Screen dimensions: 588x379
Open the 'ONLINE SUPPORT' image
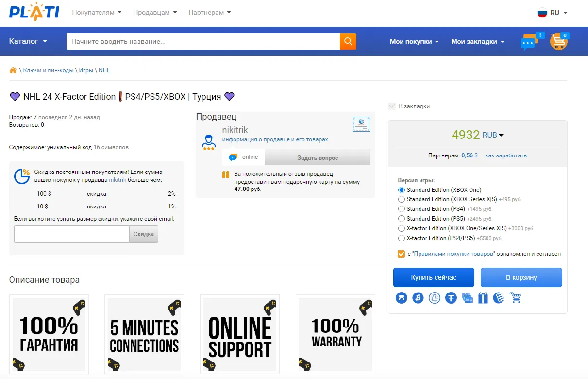coord(240,334)
